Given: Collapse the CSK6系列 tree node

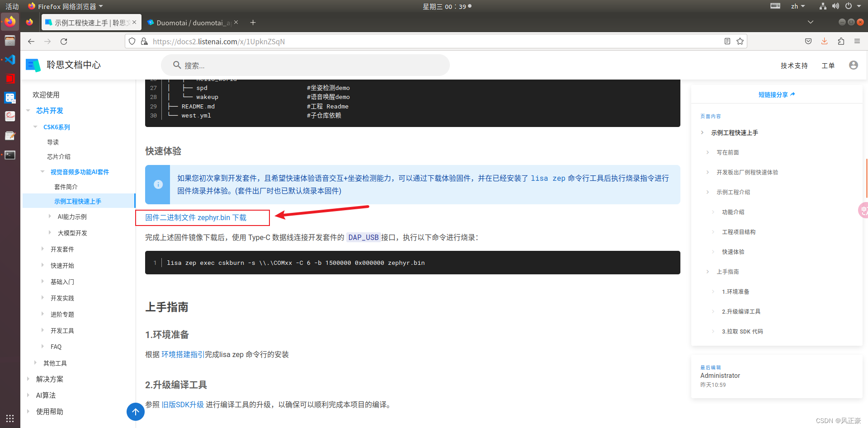Looking at the screenshot, I should point(36,127).
